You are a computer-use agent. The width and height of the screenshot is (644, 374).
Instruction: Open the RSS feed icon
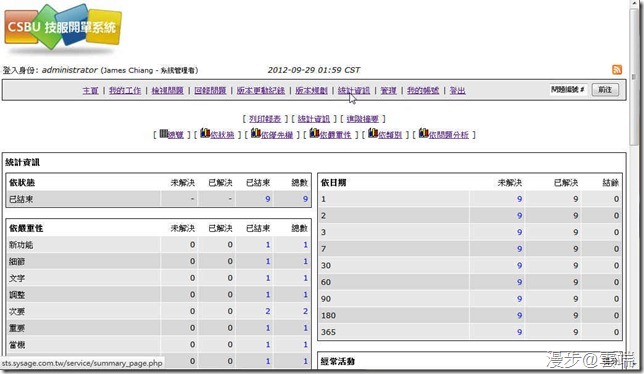click(x=616, y=69)
